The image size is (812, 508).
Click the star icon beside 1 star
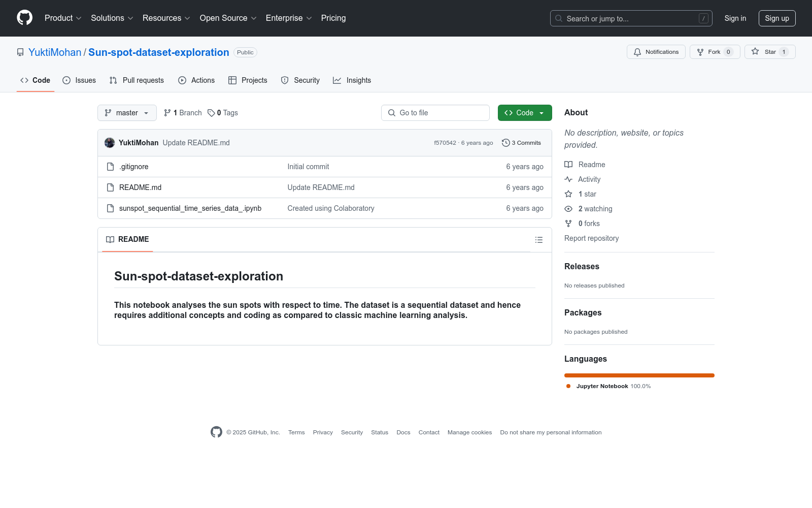click(x=568, y=194)
